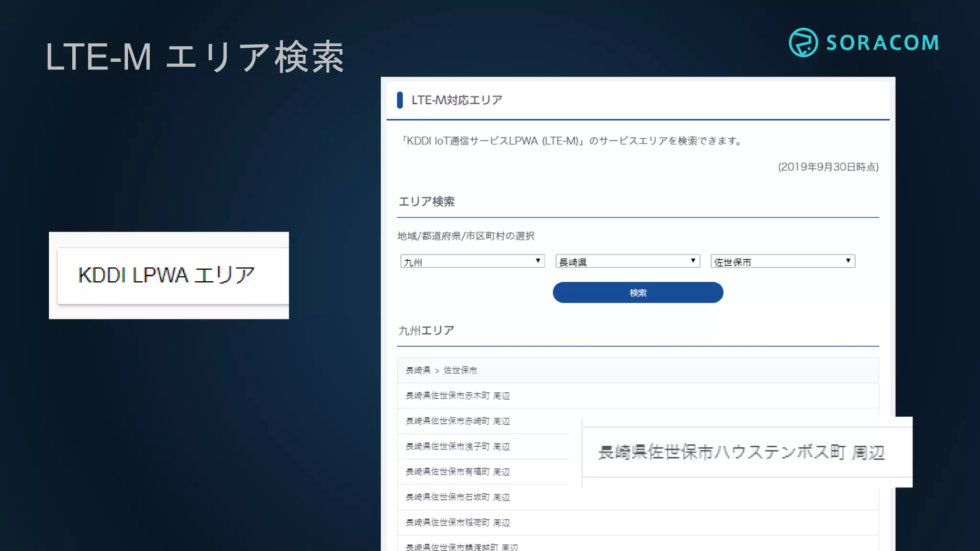Click the 九州エリア results heading

click(426, 331)
